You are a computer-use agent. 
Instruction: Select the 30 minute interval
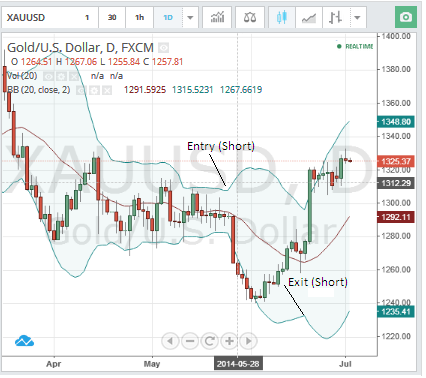click(112, 17)
